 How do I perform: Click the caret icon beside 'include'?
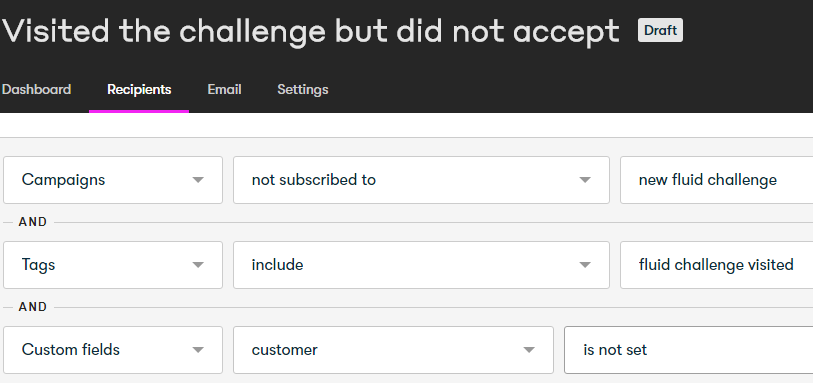point(584,265)
